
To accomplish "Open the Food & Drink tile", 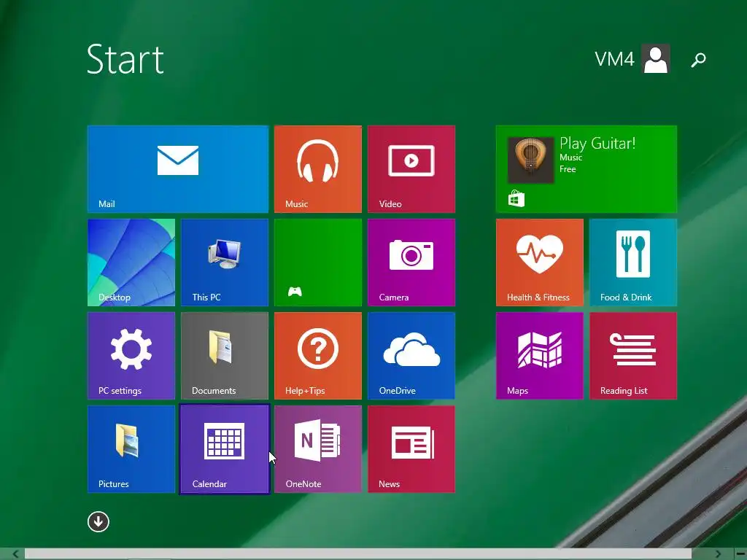I will pyautogui.click(x=632, y=262).
